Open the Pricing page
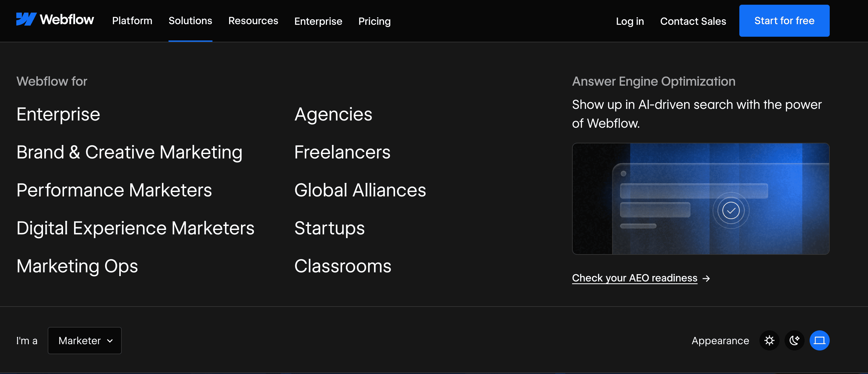868x374 pixels. pyautogui.click(x=374, y=21)
